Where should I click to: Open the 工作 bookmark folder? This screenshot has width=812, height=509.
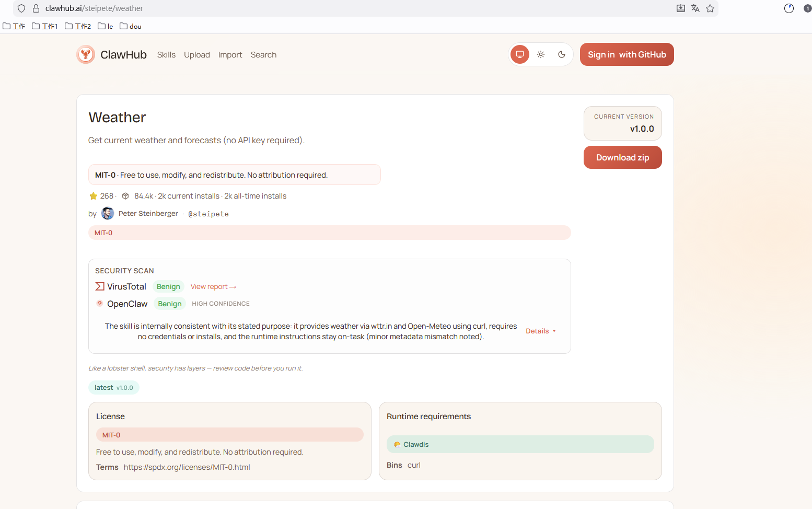coord(14,26)
